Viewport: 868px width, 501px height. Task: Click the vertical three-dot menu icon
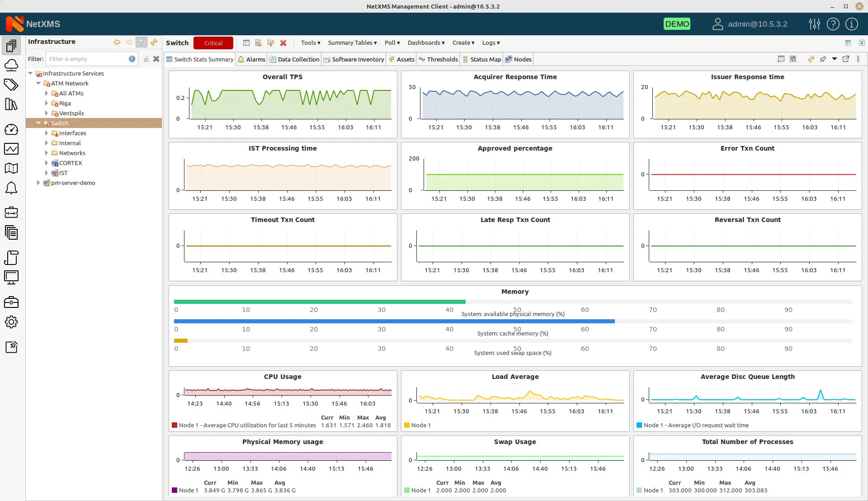[x=858, y=59]
